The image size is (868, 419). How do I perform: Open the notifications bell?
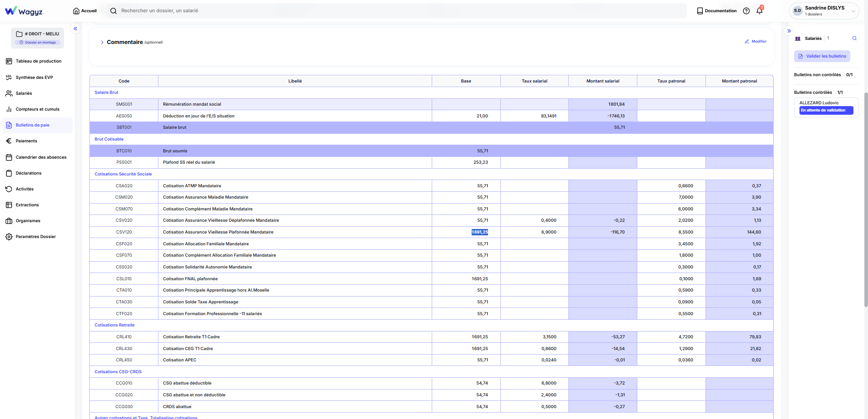coord(759,11)
